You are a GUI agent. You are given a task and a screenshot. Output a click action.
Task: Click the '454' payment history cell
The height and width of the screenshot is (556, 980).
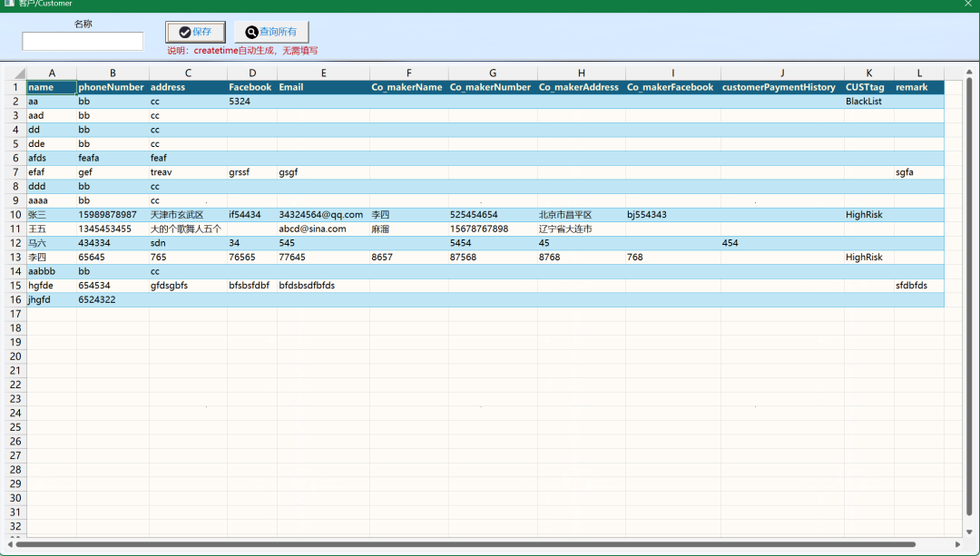click(782, 243)
